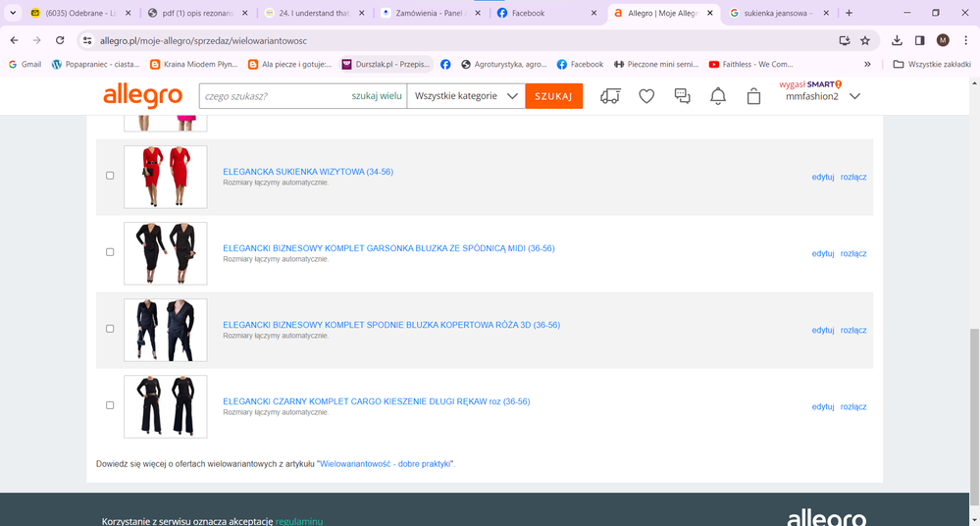Viewport: 980px width, 526px height.
Task: Expand the mmfashion2 account menu
Action: point(854,96)
